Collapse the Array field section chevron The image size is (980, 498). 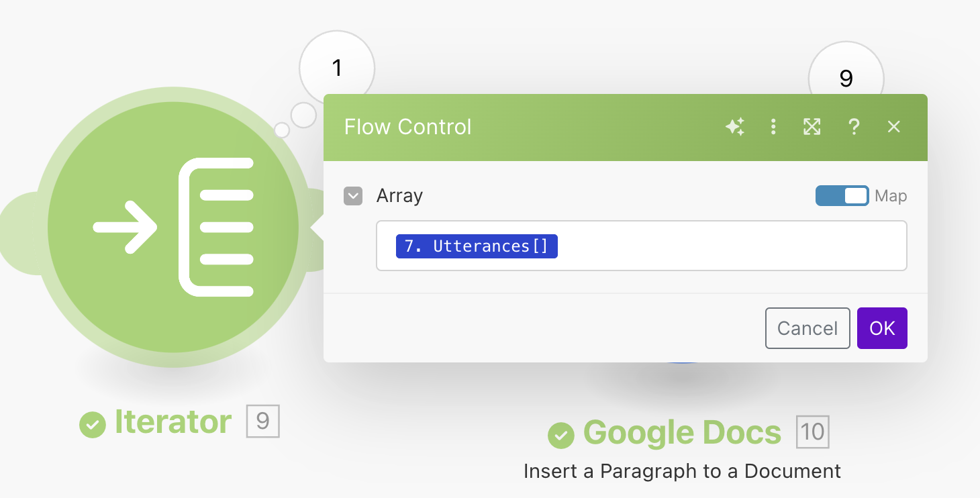(x=353, y=195)
